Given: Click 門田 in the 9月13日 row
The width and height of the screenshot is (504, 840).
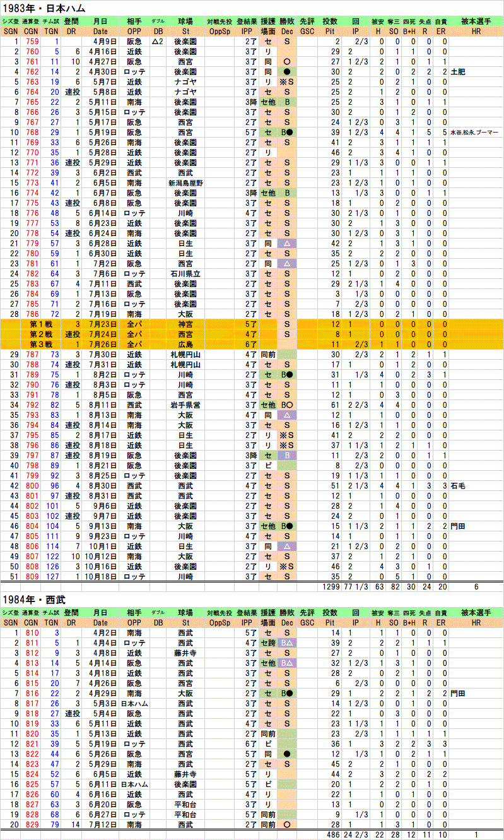Looking at the screenshot, I should pos(459,526).
